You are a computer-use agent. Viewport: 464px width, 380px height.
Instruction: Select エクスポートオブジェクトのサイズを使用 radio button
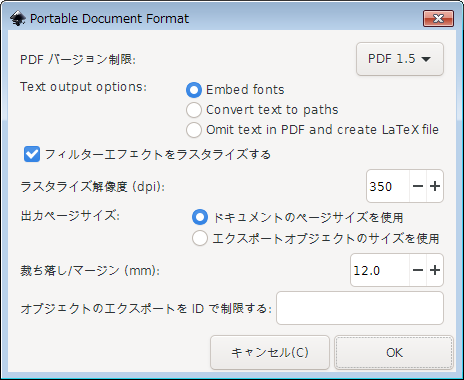click(200, 238)
